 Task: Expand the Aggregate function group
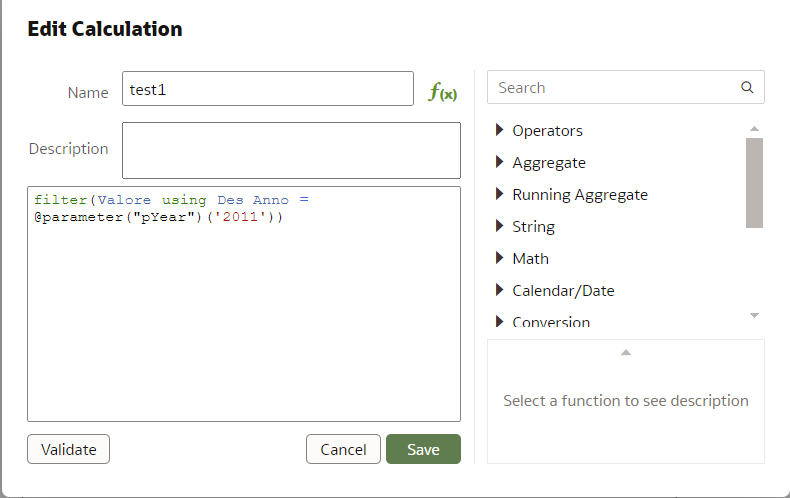click(500, 162)
